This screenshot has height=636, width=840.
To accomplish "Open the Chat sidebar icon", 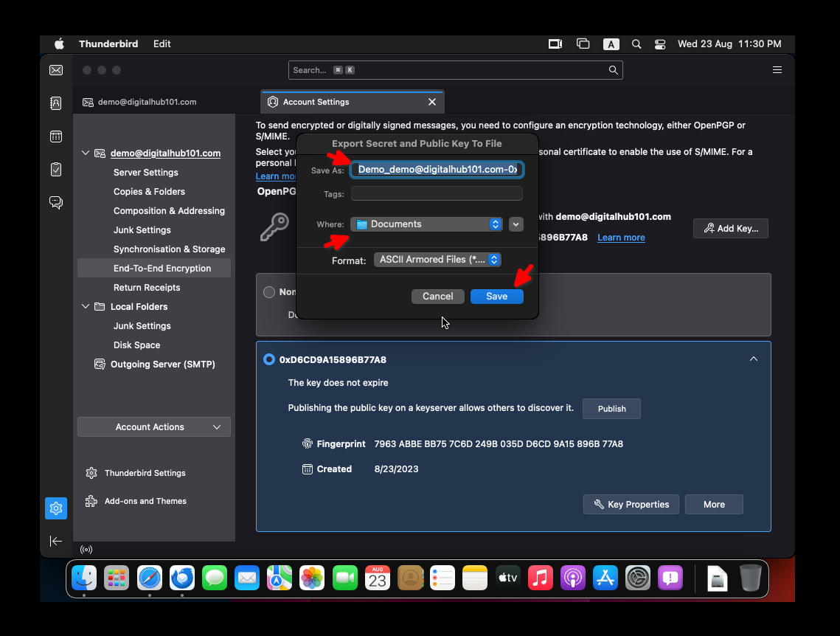I will pyautogui.click(x=56, y=202).
